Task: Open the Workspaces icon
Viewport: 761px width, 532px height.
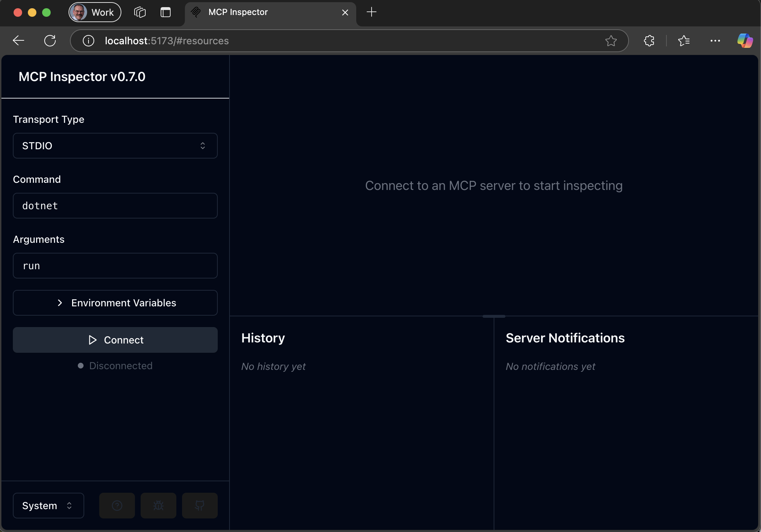Action: [140, 12]
